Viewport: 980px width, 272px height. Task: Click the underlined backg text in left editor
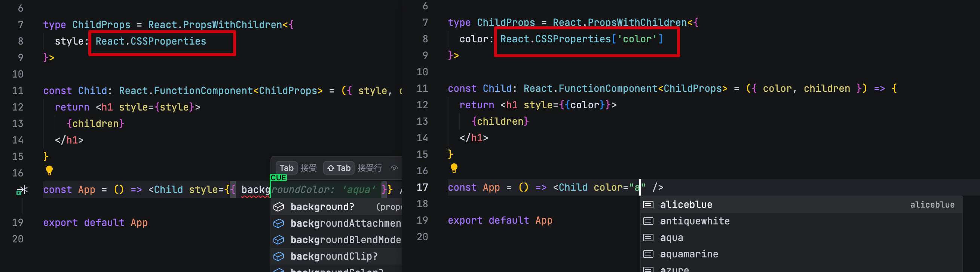tap(255, 190)
